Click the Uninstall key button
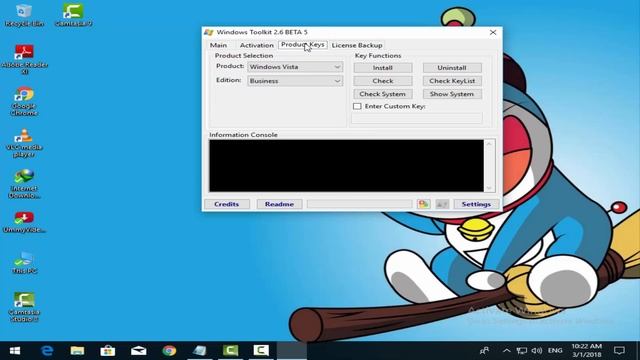This screenshot has height=360, width=640. (452, 68)
